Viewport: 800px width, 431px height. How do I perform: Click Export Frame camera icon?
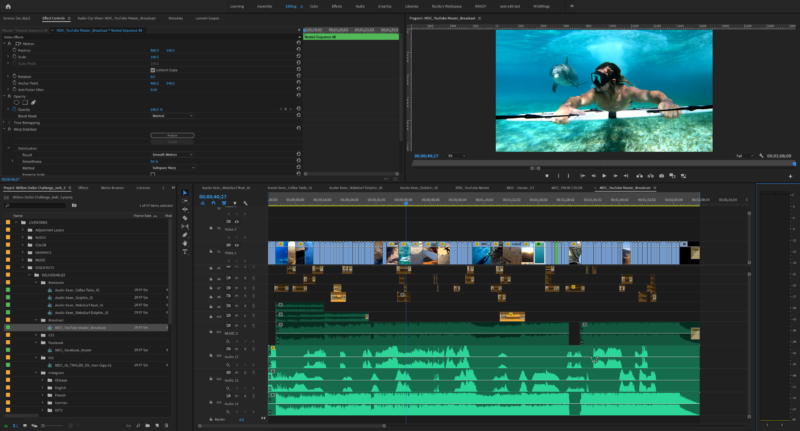pyautogui.click(x=662, y=176)
